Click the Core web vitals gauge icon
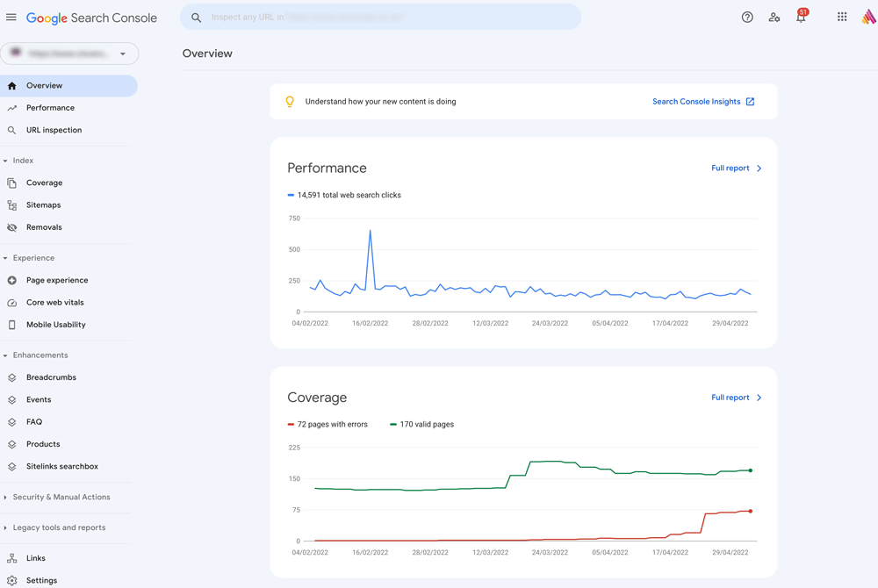Viewport: 878px width, 588px height. tap(11, 303)
